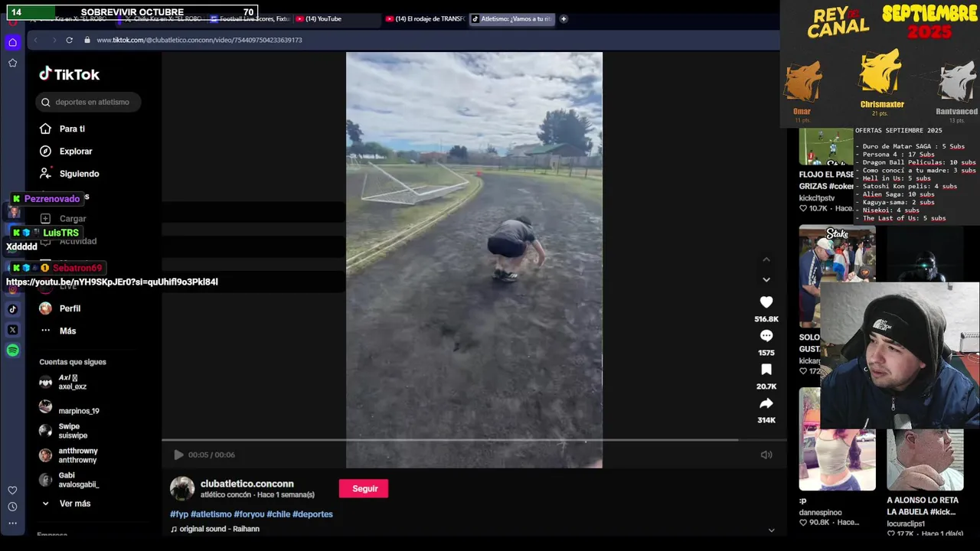This screenshot has height=551, width=980.
Task: Click the TikTok logo
Action: tap(70, 74)
